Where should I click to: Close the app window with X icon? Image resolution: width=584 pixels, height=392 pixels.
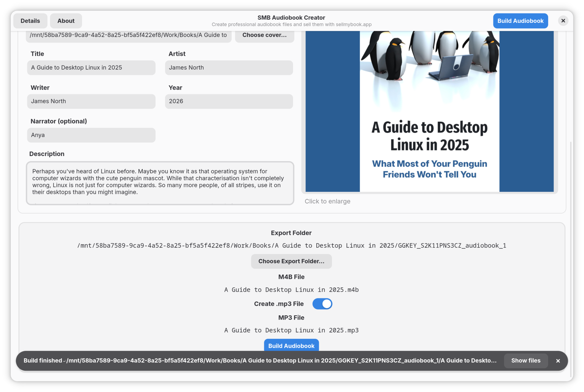point(563,21)
